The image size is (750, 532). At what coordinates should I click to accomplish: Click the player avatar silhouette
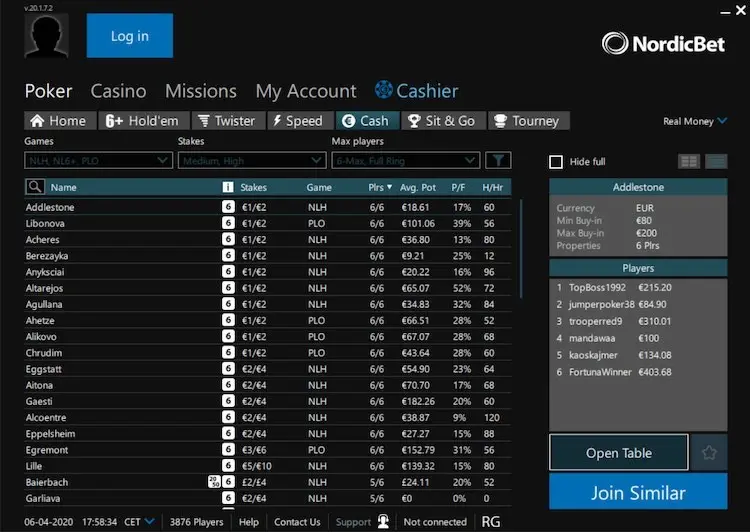[46, 36]
